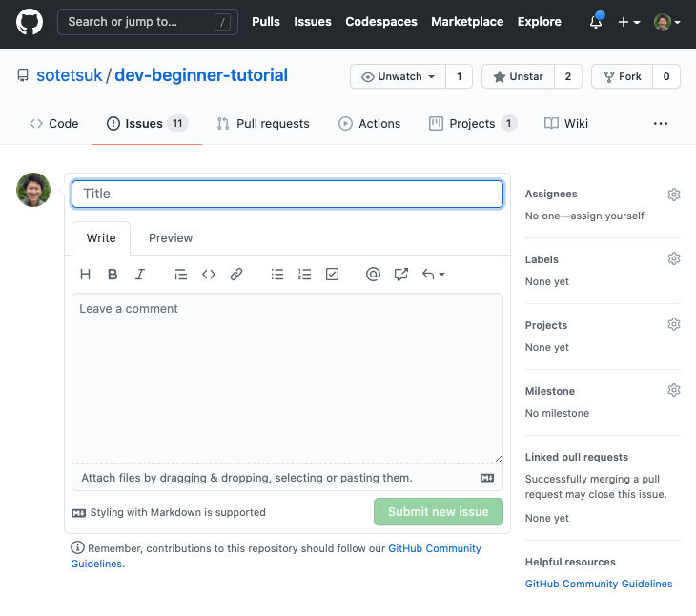Click the GitHub Octocat logo

30,22
